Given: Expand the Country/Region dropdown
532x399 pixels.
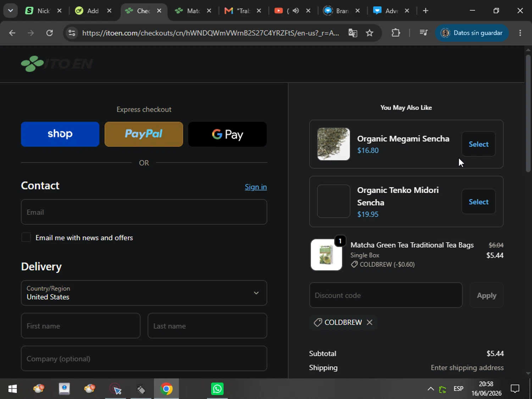Looking at the screenshot, I should (144, 293).
